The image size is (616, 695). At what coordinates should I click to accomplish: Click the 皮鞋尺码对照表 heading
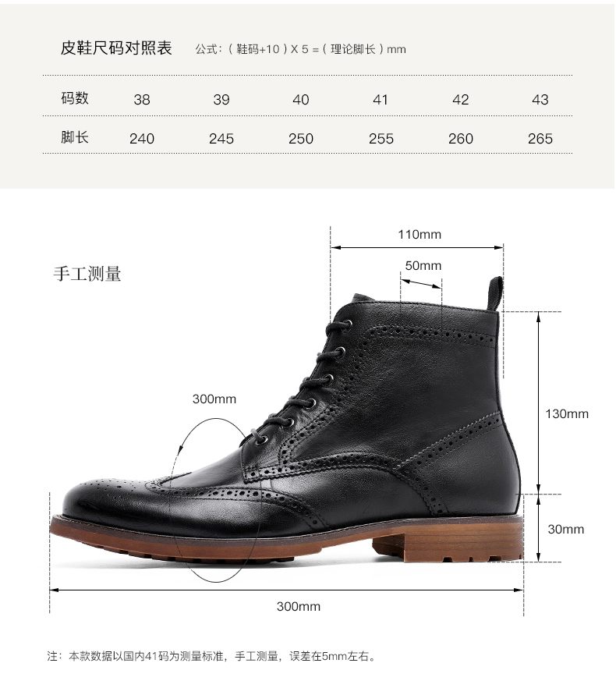click(x=116, y=48)
